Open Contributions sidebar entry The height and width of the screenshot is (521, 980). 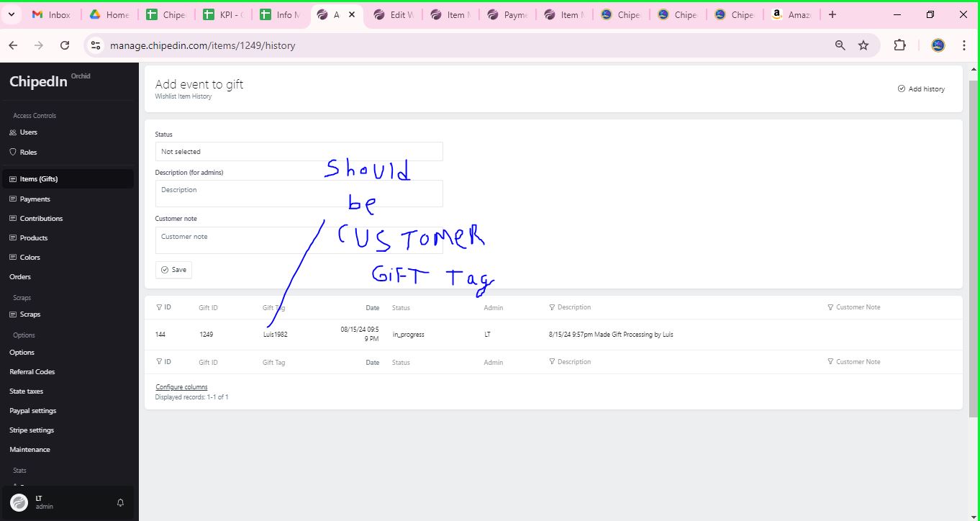[x=41, y=219]
